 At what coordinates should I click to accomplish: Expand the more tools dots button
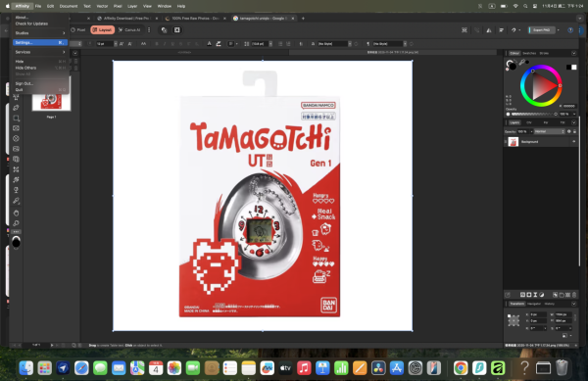click(16, 232)
